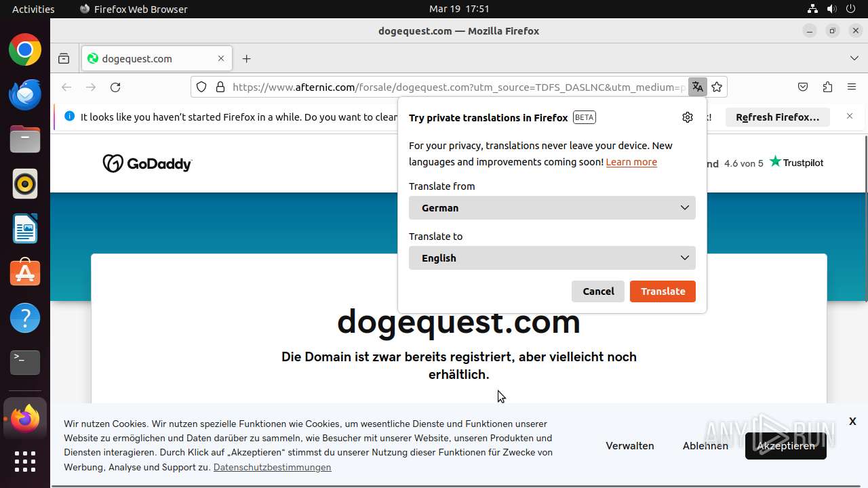
Task: Focus the URL address bar
Action: coord(458,87)
